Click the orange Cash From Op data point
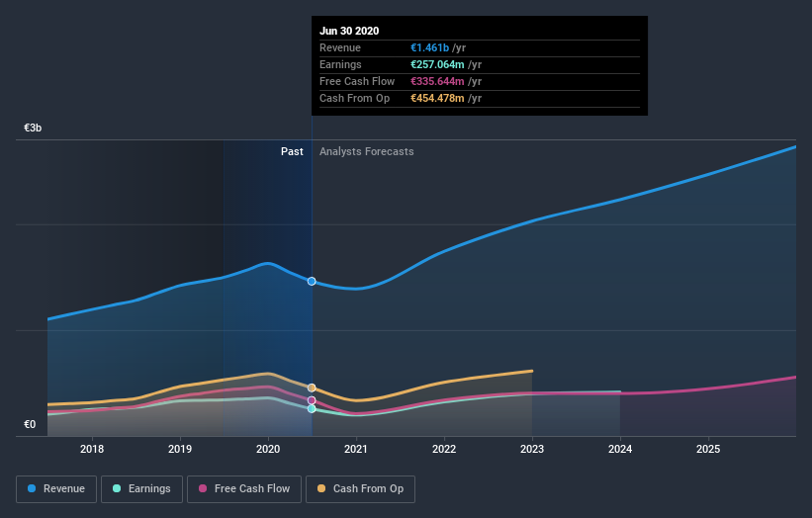Viewport: 812px width, 518px height. (x=312, y=388)
